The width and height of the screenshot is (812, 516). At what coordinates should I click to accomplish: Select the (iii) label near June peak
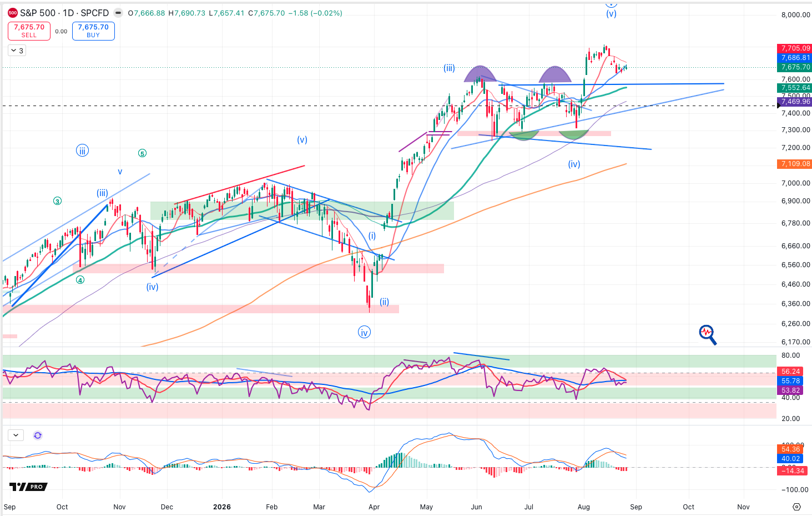[x=449, y=68]
